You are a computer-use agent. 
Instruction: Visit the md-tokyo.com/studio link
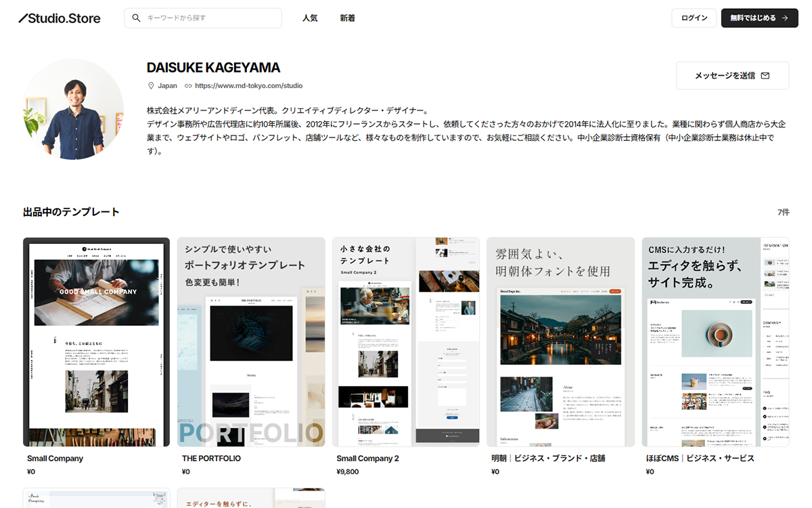point(248,86)
